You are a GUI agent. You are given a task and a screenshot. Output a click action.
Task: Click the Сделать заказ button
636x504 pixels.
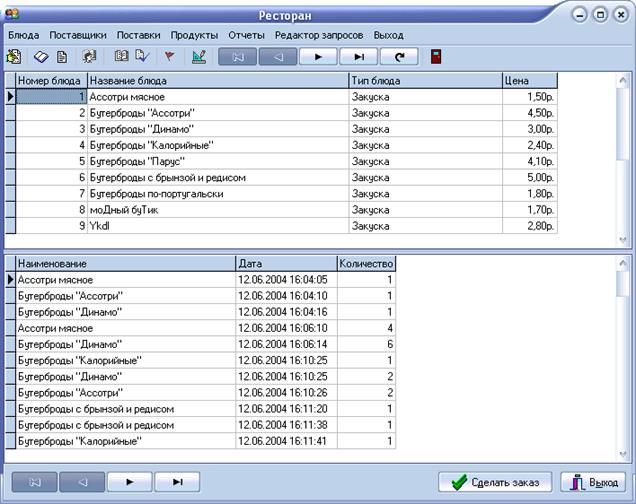click(x=495, y=482)
